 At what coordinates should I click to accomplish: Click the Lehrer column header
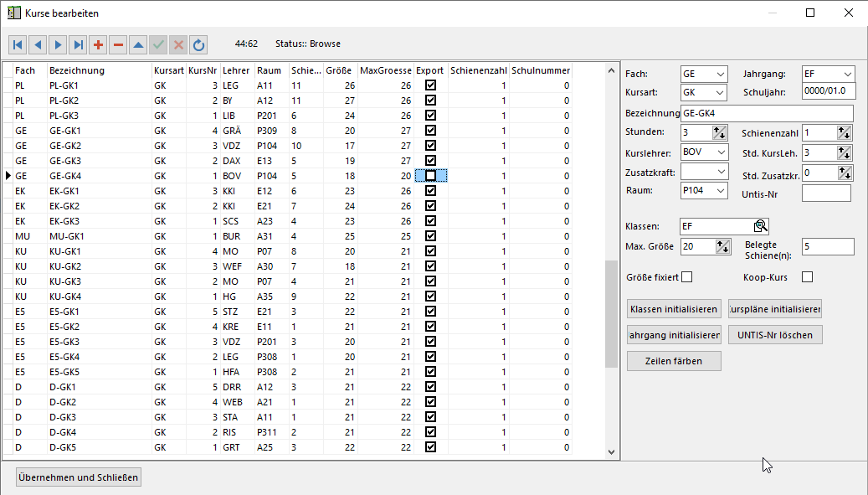[237, 71]
